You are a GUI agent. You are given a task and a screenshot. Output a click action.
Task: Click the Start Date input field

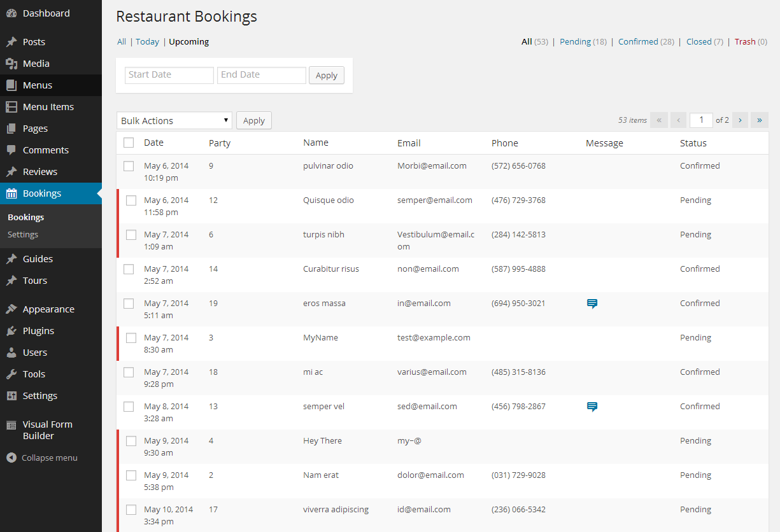click(169, 75)
